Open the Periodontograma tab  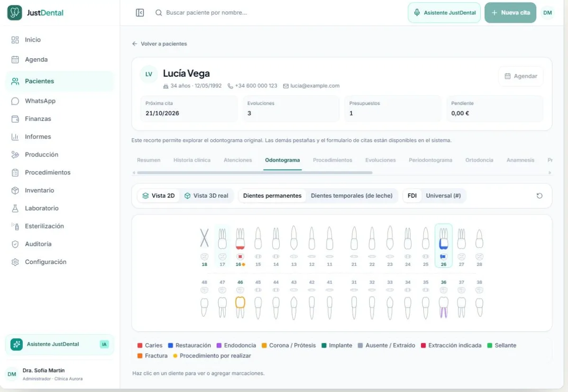[x=431, y=160]
